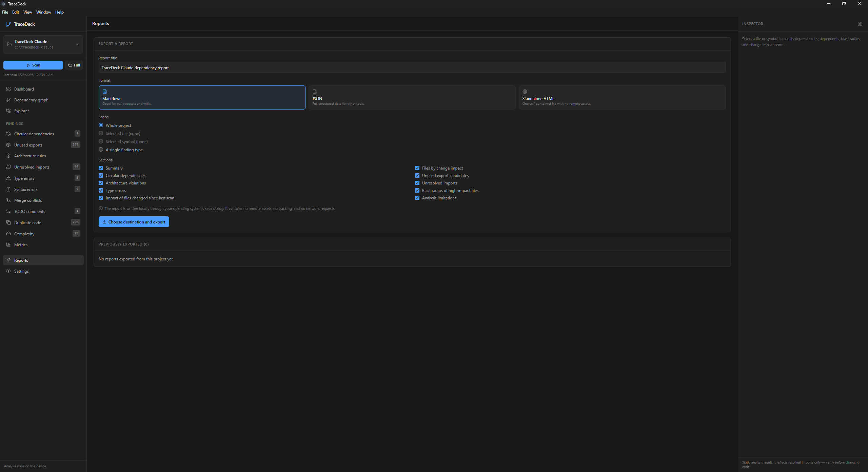The image size is (868, 472).
Task: Click the Unresolved imports broken-link icon
Action: [8, 167]
